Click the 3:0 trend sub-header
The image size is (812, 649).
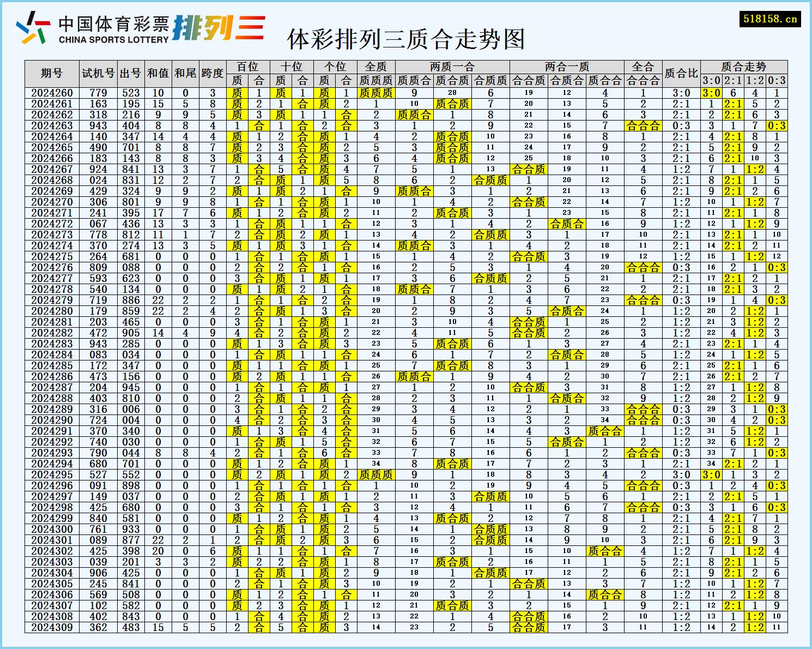711,80
